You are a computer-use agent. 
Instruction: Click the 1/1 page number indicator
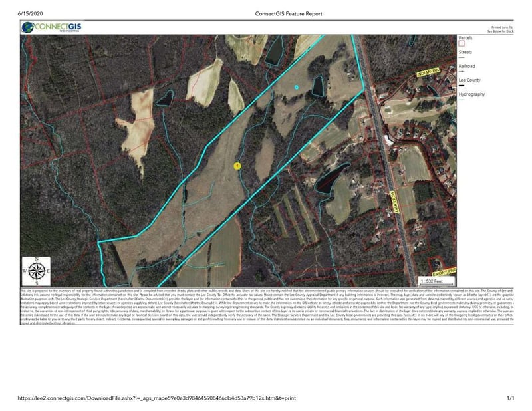pos(510,398)
